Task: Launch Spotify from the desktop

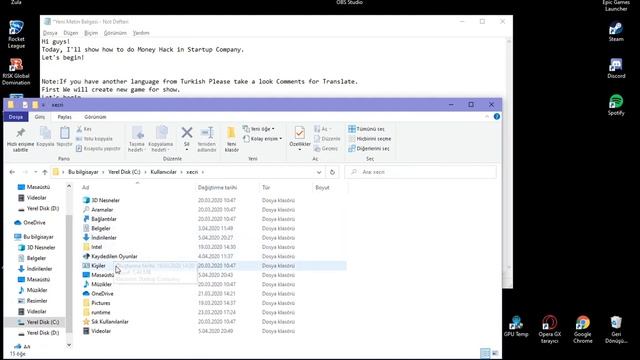Action: point(616,105)
